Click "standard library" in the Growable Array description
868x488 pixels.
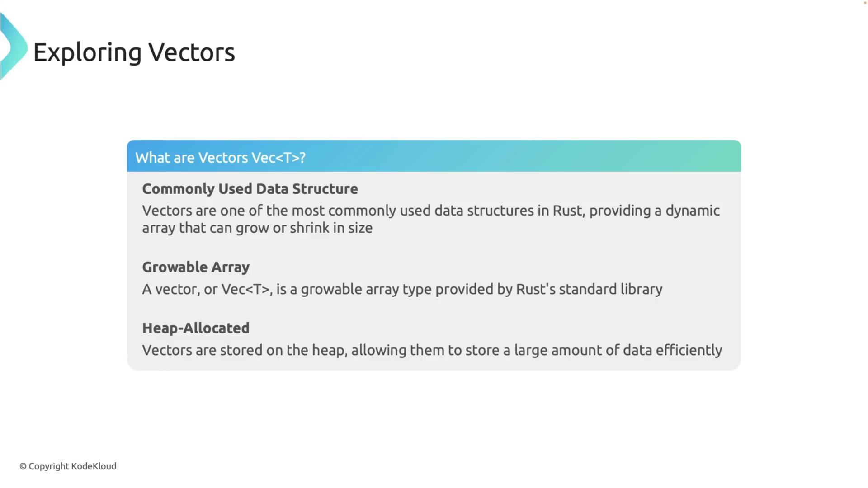610,289
